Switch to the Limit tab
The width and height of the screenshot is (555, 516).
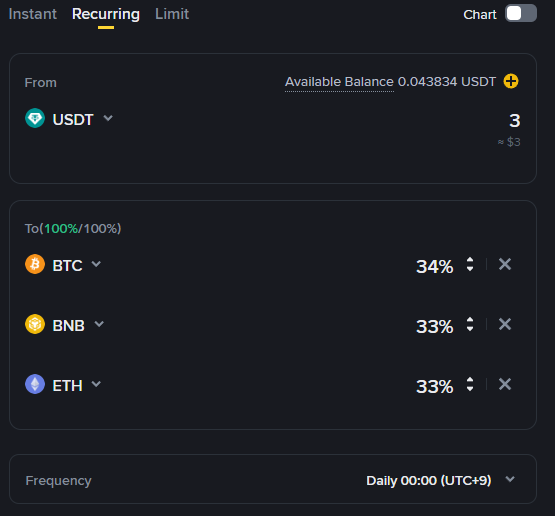click(172, 14)
